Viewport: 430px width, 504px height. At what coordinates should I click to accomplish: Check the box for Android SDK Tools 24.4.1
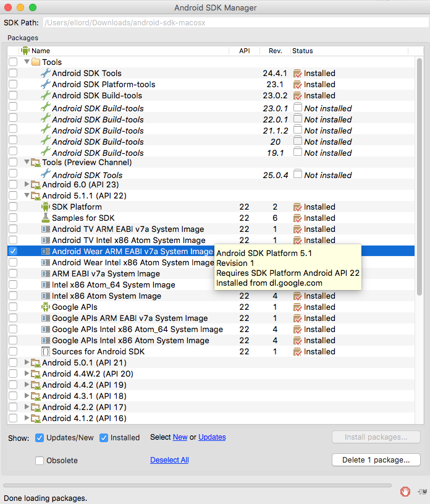coord(13,73)
